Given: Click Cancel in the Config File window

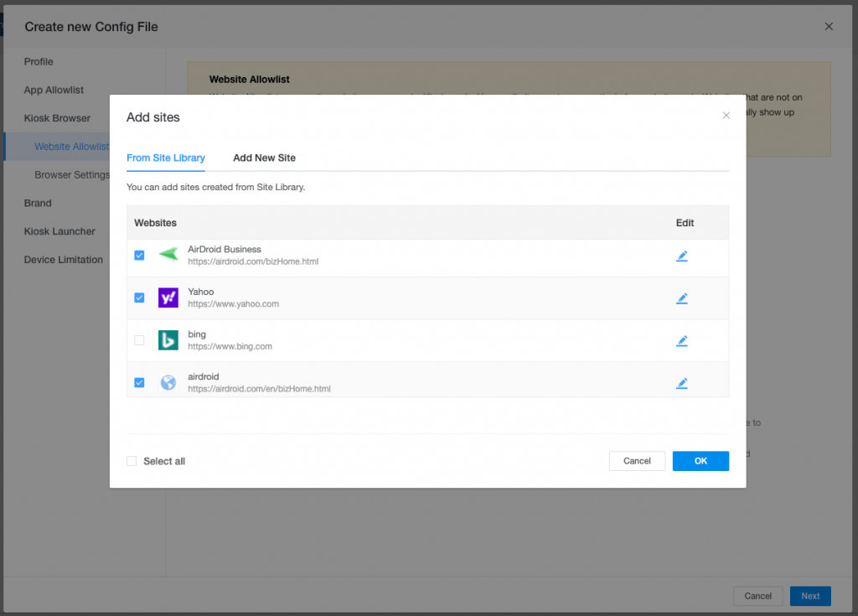Looking at the screenshot, I should coord(757,596).
